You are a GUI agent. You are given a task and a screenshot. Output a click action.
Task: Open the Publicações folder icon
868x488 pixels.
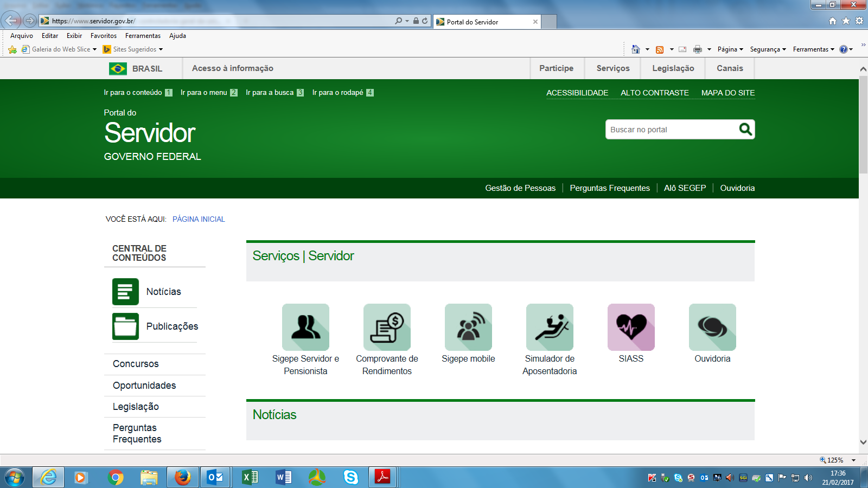tap(125, 326)
